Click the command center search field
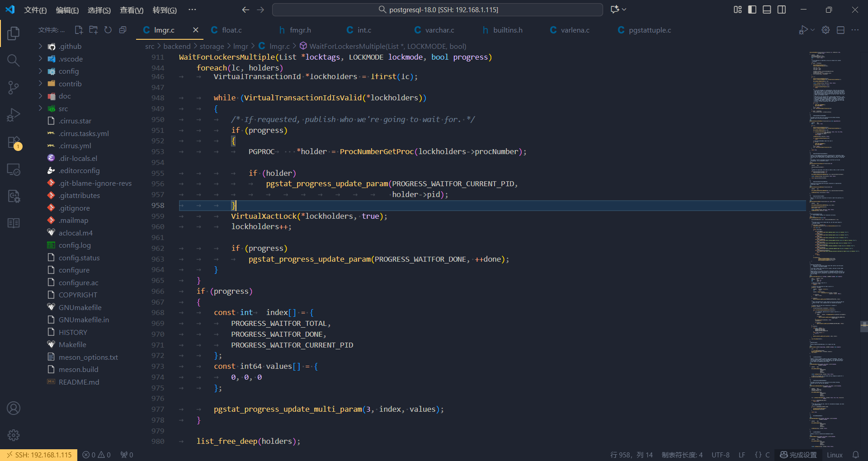The image size is (868, 461). click(x=438, y=9)
